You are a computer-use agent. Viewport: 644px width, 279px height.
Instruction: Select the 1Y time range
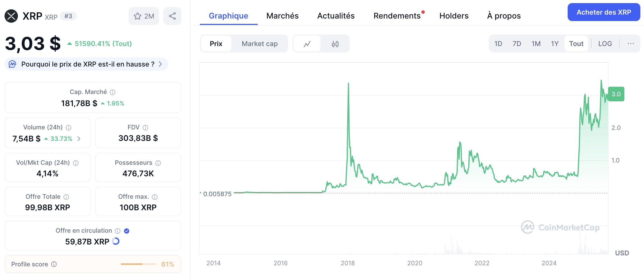(555, 44)
